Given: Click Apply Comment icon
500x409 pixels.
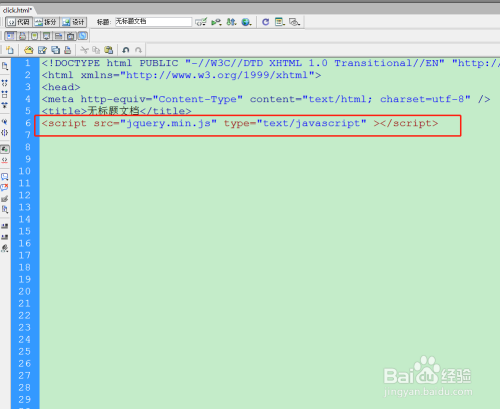Looking at the screenshot, I should click(x=5, y=177).
